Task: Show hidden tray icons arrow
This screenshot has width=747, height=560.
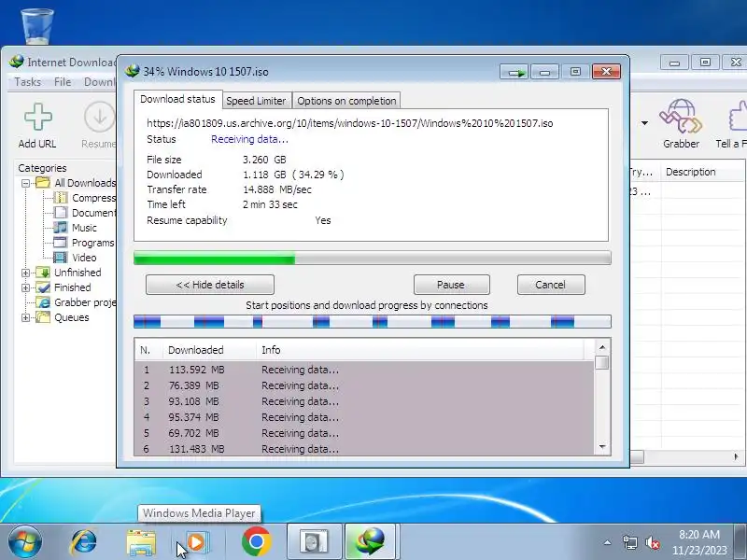Action: coord(608,542)
